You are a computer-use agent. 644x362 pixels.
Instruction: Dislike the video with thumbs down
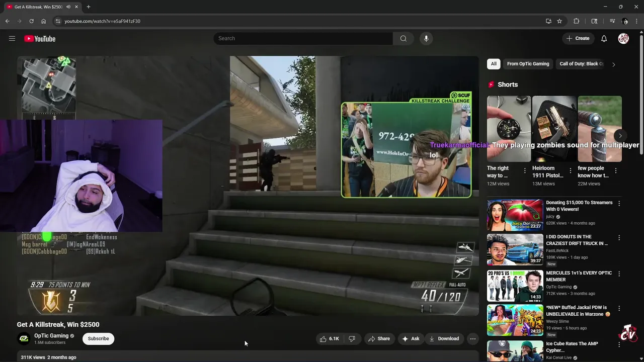pos(352,339)
